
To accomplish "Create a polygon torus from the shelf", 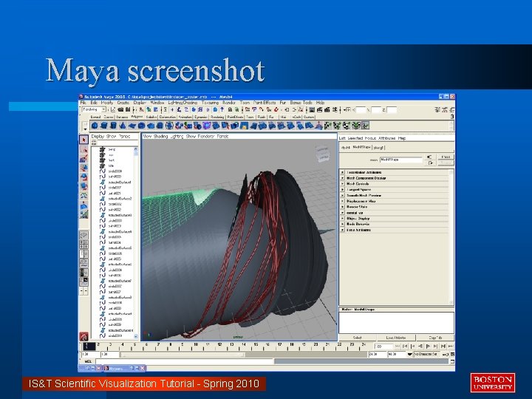I will pyautogui.click(x=141, y=126).
